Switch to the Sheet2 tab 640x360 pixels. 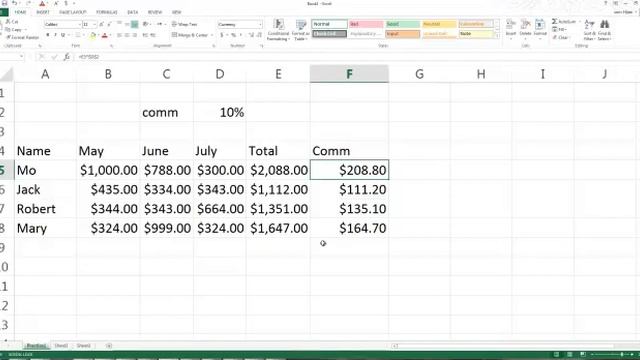61,346
